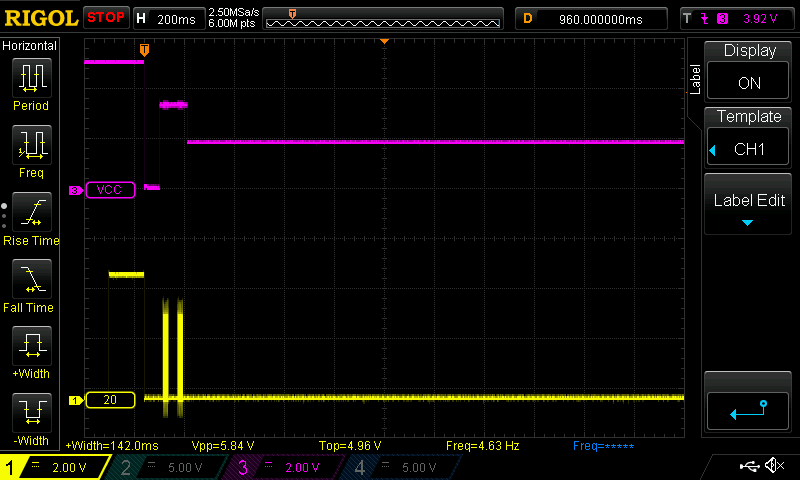Select the Period measurement icon

(31, 82)
